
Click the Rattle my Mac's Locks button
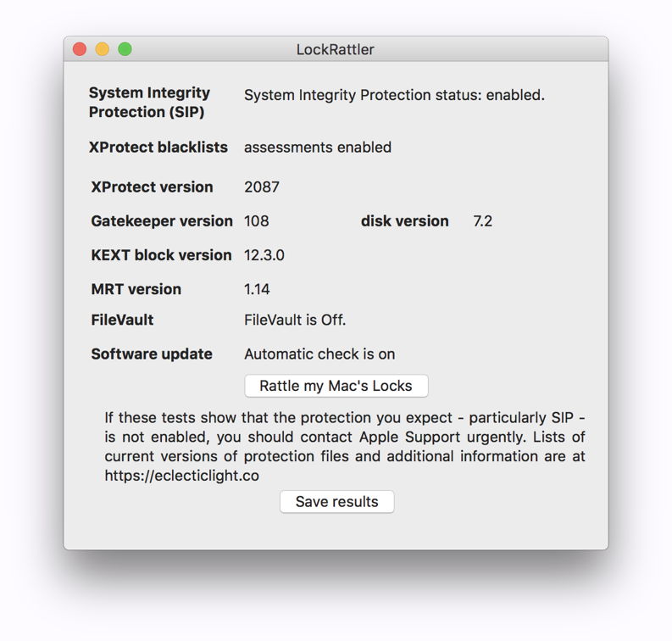click(x=336, y=386)
